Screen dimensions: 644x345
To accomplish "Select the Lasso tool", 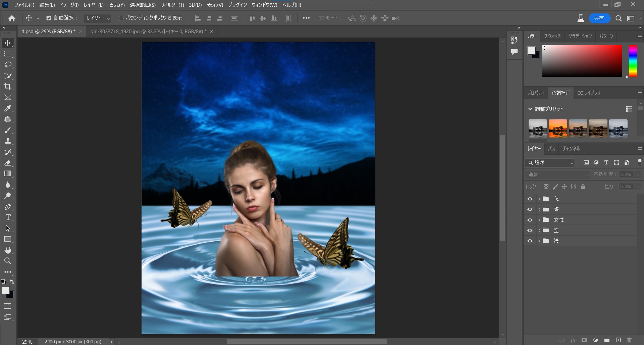I will 8,65.
